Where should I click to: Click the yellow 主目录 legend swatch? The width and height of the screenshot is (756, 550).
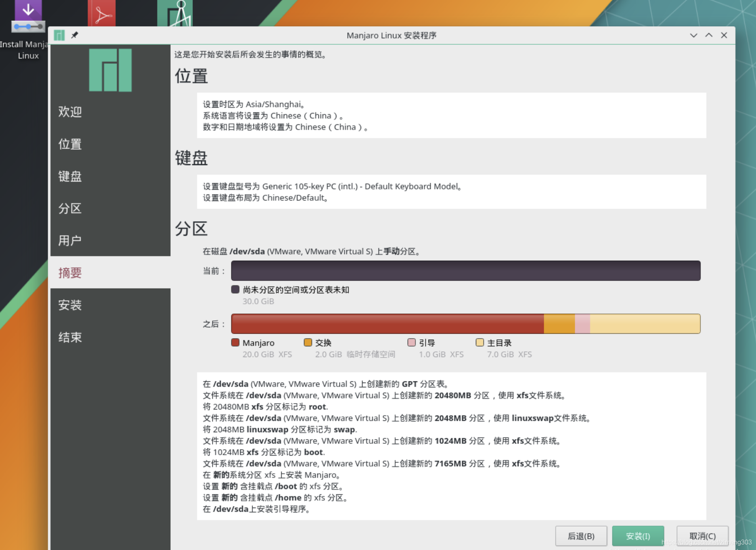point(480,343)
